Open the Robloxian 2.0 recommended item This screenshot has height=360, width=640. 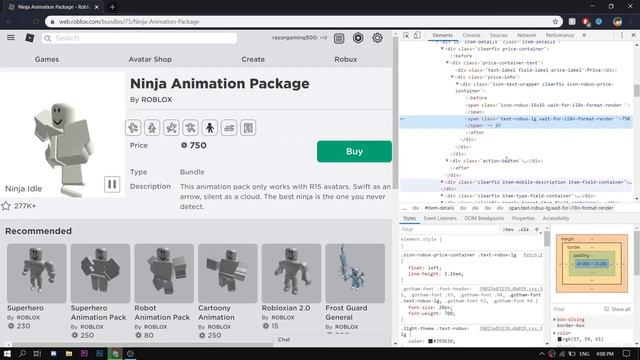[291, 273]
